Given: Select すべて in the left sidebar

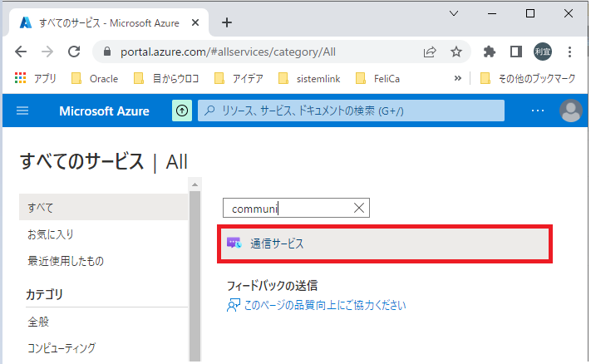Looking at the screenshot, I should pos(103,207).
